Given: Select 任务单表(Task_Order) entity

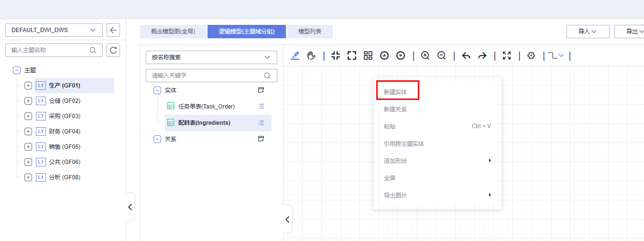Looking at the screenshot, I should click(207, 106).
